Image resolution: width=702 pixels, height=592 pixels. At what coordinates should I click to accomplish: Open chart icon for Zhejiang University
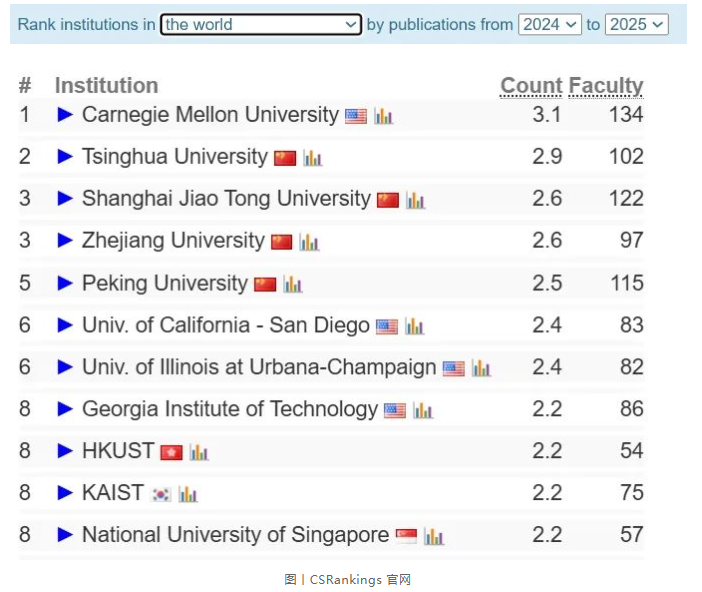coord(309,242)
